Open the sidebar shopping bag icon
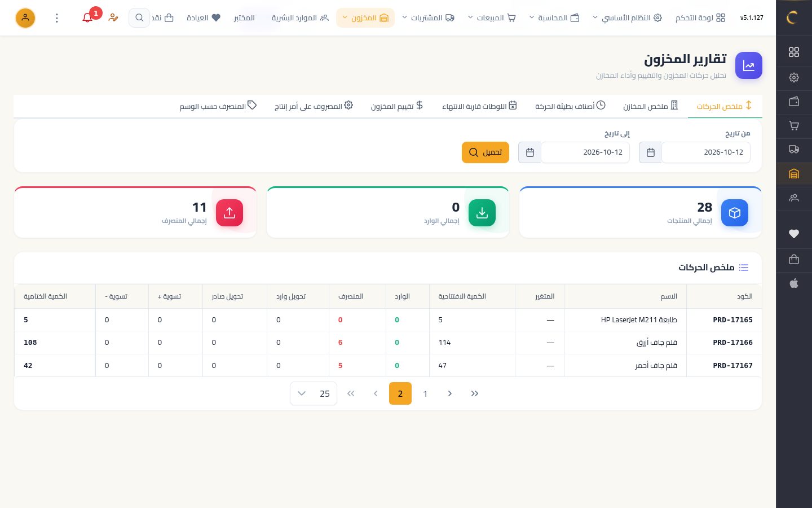The image size is (812, 508). point(794,259)
